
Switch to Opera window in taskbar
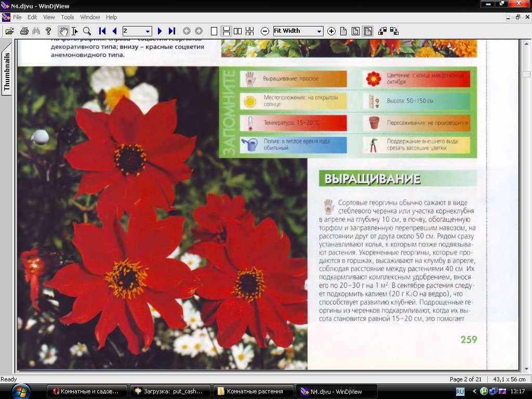[87, 391]
